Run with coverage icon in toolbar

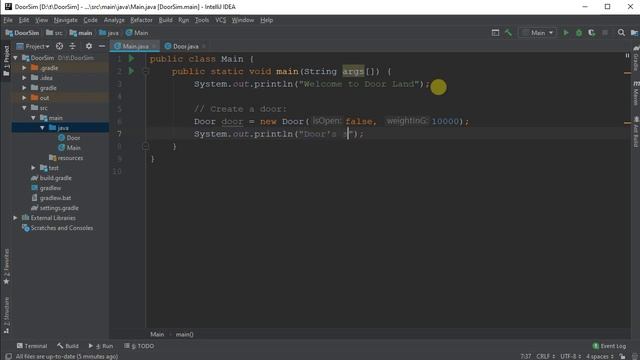(x=591, y=33)
